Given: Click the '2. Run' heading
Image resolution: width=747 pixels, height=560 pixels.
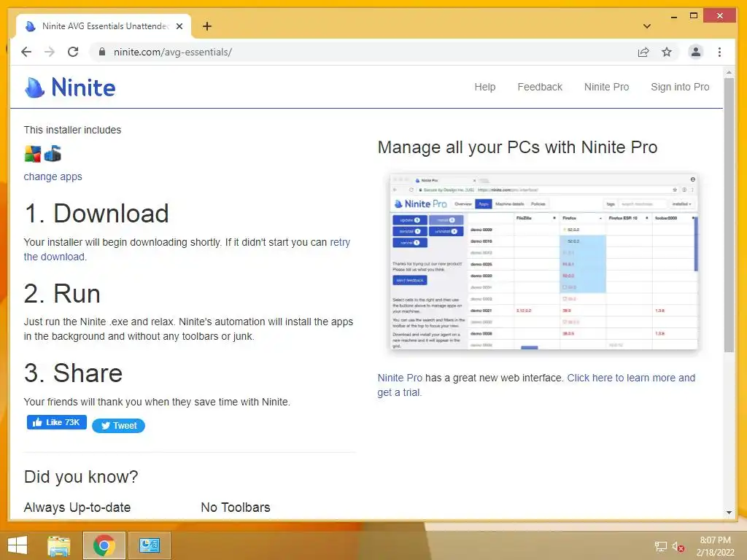Looking at the screenshot, I should 62,293.
